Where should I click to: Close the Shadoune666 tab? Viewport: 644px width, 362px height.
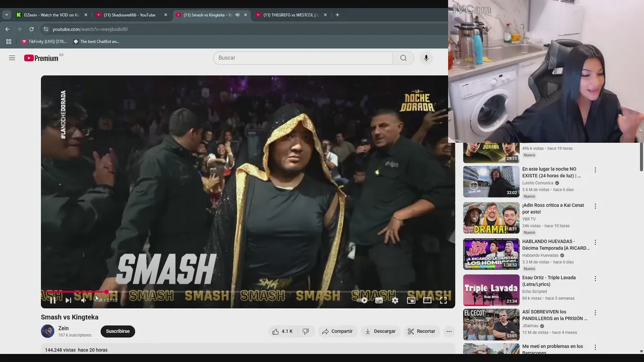(166, 15)
